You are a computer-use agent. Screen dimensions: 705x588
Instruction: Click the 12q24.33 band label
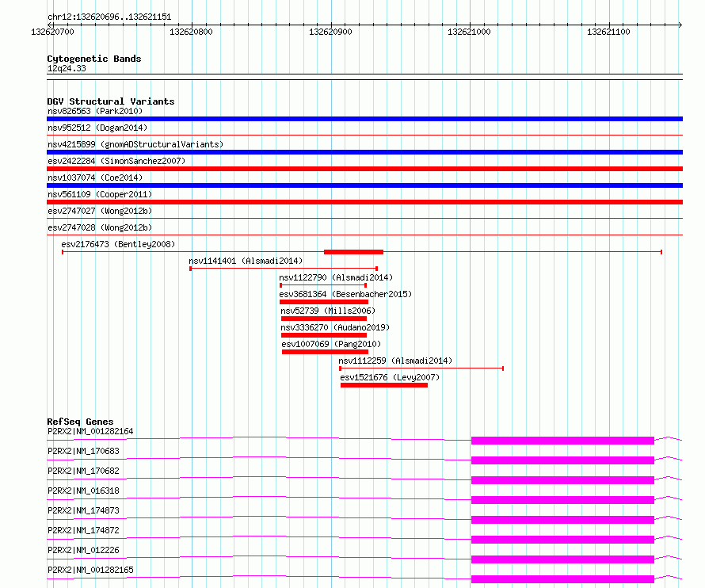coord(67,68)
